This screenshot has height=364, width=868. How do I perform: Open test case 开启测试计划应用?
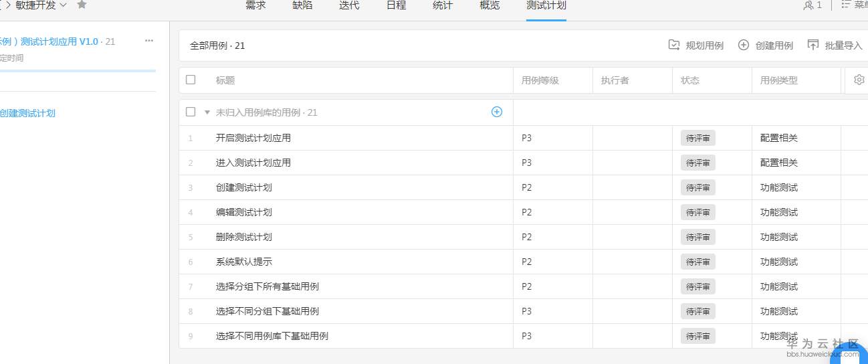[x=253, y=139]
